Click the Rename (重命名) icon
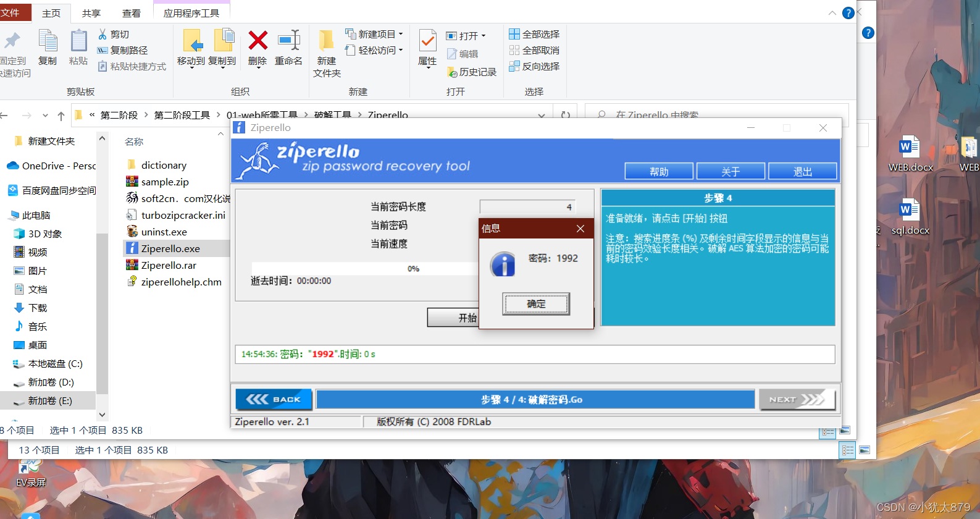The height and width of the screenshot is (519, 980). click(288, 41)
